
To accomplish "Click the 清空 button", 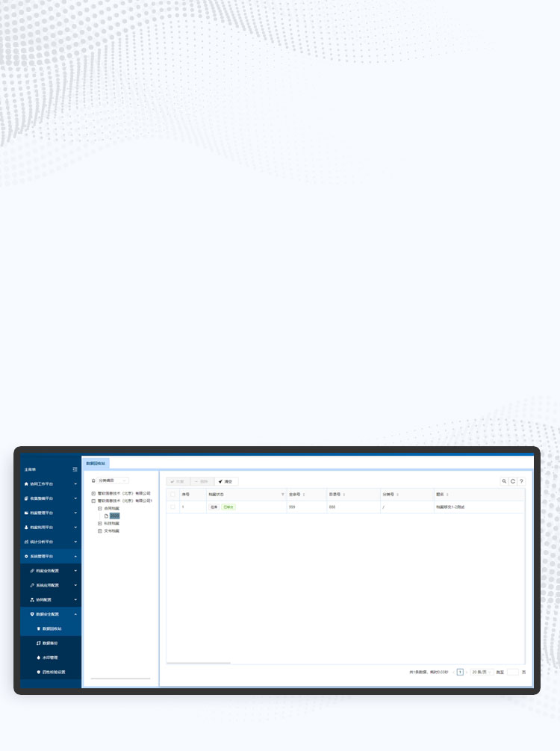I will 226,482.
